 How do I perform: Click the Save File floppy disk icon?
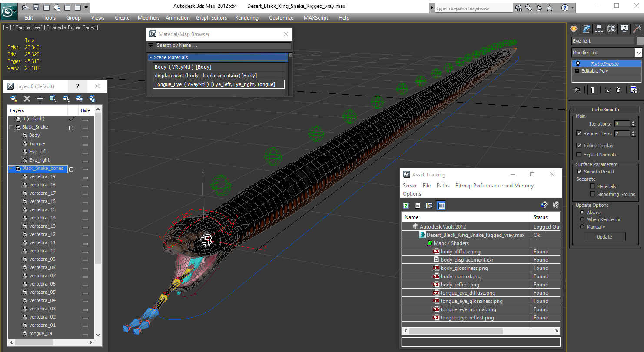[36, 7]
